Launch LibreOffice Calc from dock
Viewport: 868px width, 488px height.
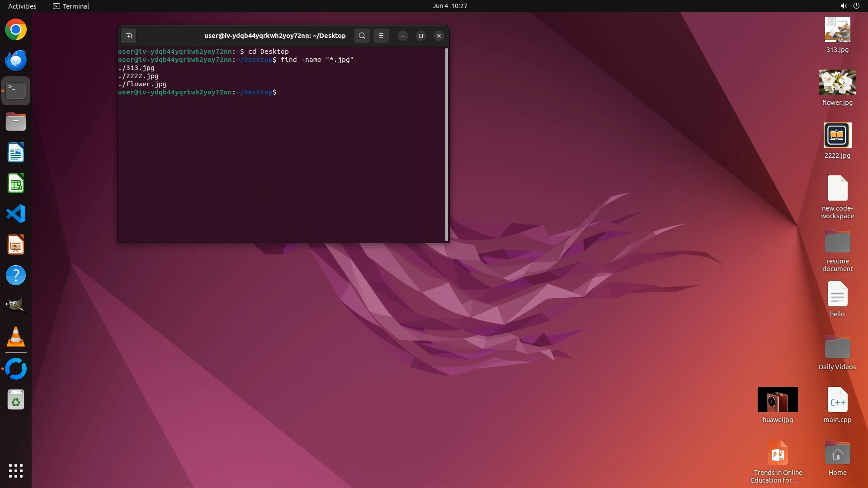[16, 183]
